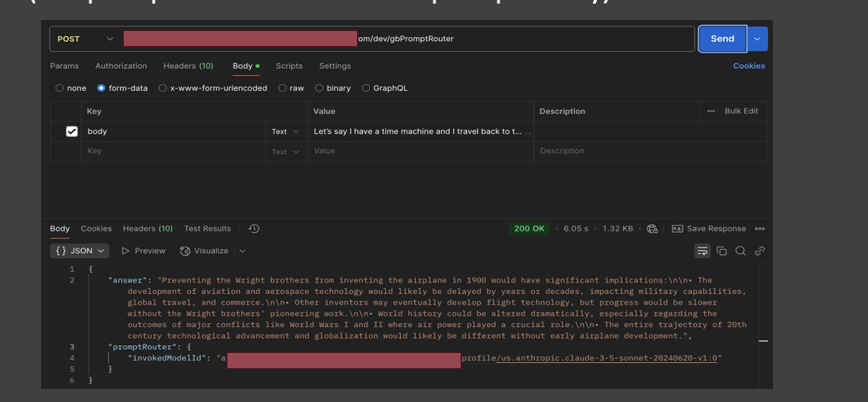Toggle the word wrap lines icon
The image size is (868, 402).
pyautogui.click(x=702, y=251)
